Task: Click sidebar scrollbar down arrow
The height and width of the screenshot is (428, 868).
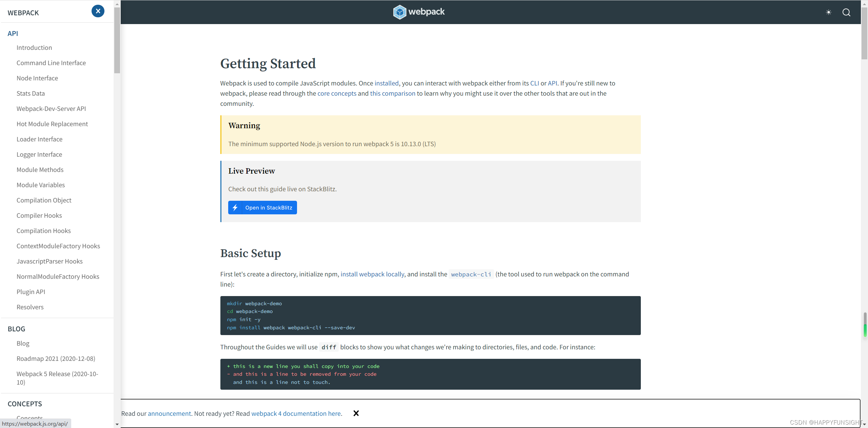Action: [x=117, y=424]
